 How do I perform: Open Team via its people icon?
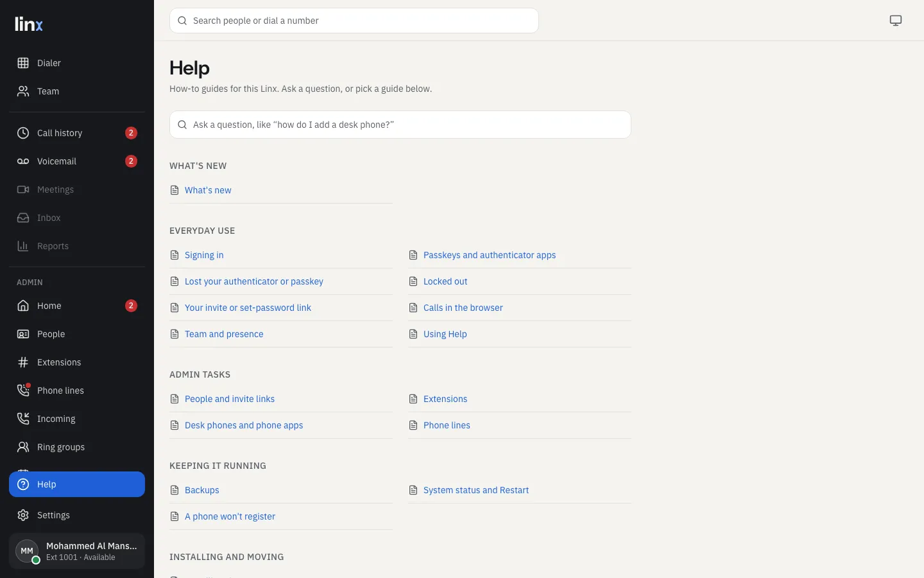pos(23,91)
